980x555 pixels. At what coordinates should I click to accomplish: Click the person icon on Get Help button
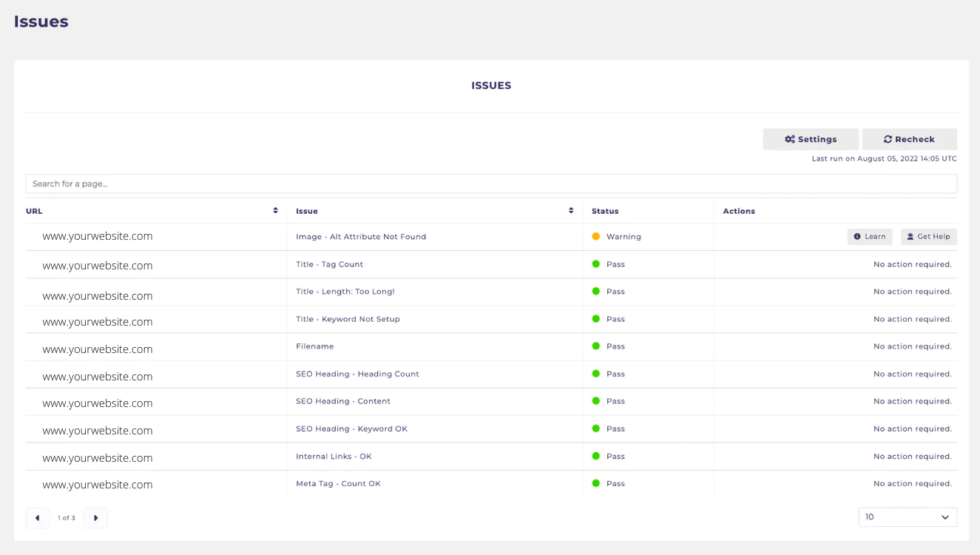pyautogui.click(x=910, y=236)
